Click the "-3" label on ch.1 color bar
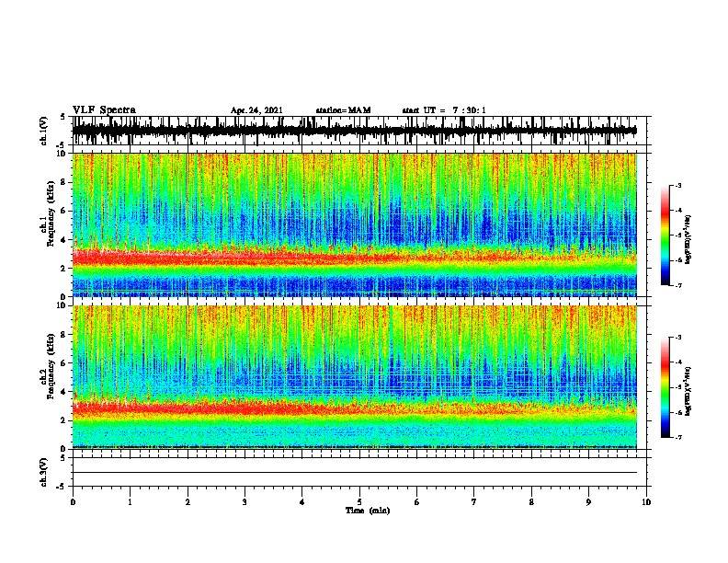 point(677,186)
